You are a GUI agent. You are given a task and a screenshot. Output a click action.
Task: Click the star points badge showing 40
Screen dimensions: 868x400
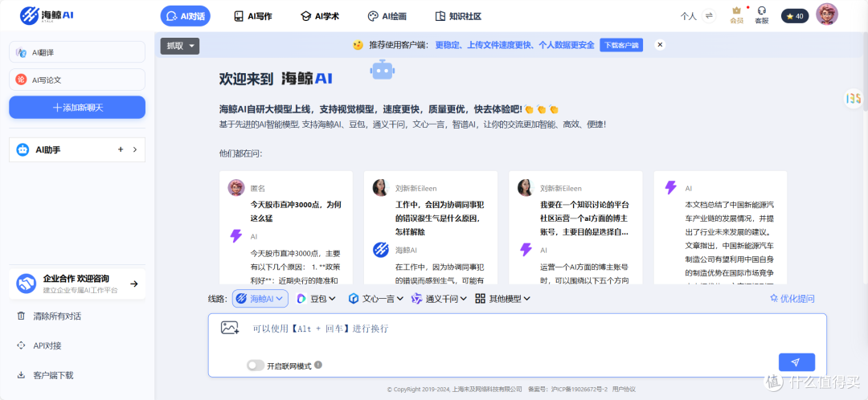coord(795,16)
